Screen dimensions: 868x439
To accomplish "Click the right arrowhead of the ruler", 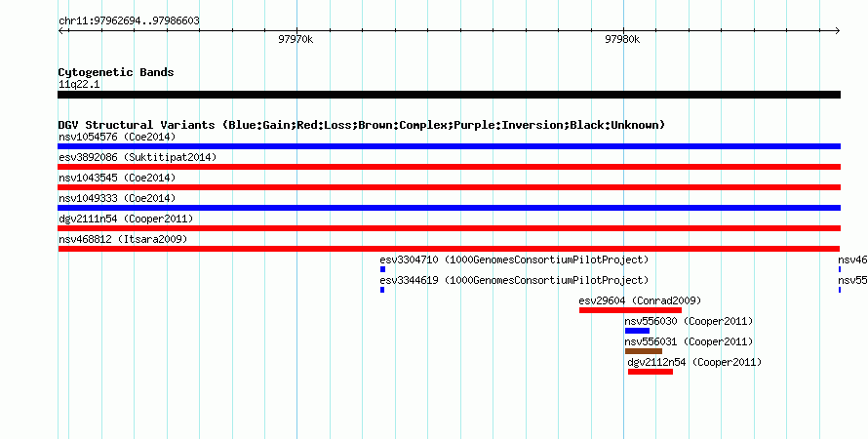I will pos(838,31).
